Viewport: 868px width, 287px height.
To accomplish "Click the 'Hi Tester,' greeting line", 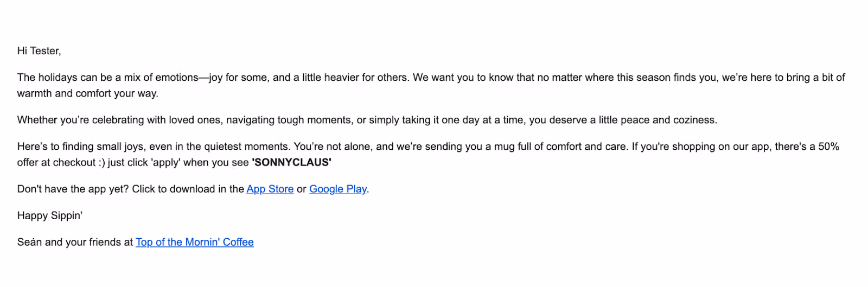I will point(39,51).
